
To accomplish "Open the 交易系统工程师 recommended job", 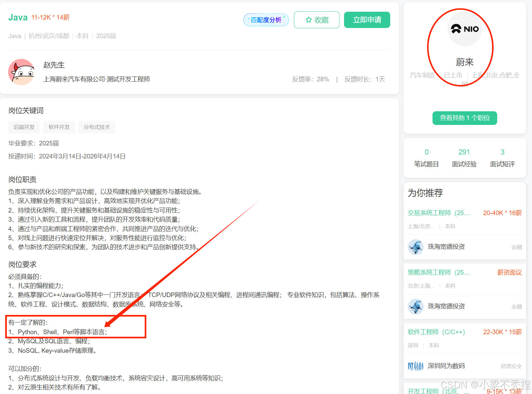I will [439, 213].
